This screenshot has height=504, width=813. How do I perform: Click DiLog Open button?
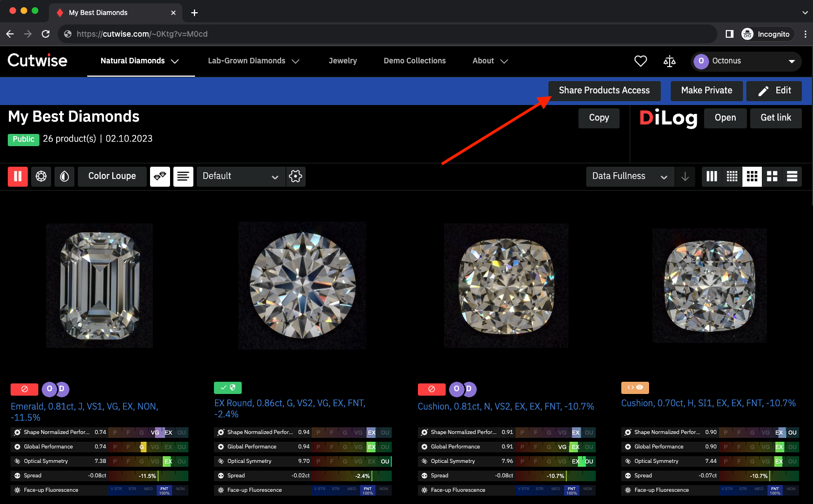click(725, 118)
